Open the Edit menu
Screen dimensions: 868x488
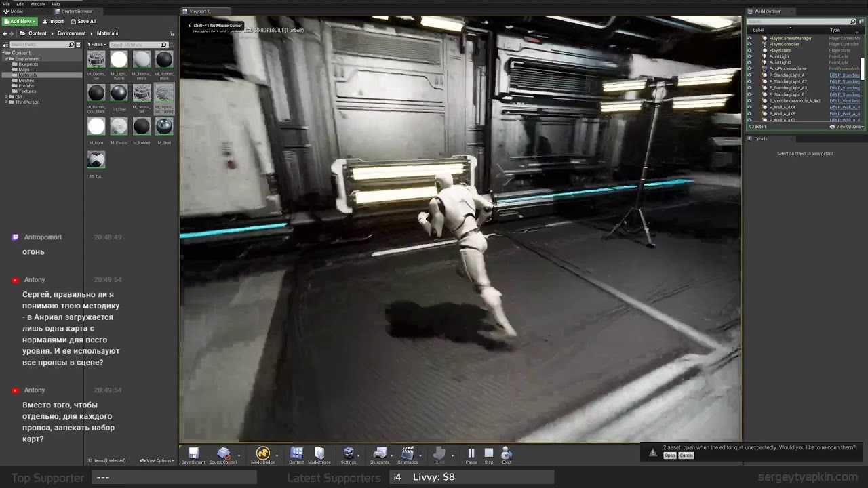pyautogui.click(x=20, y=4)
